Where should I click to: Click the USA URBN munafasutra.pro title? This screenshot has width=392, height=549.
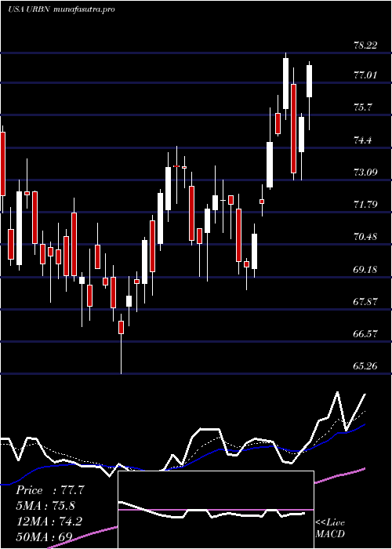(x=61, y=9)
